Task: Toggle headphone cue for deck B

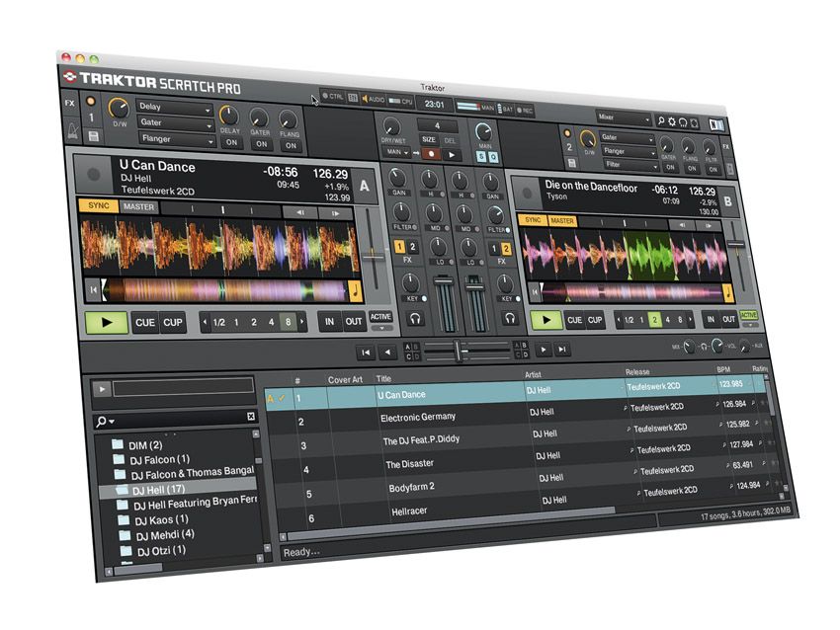Action: pyautogui.click(x=510, y=319)
